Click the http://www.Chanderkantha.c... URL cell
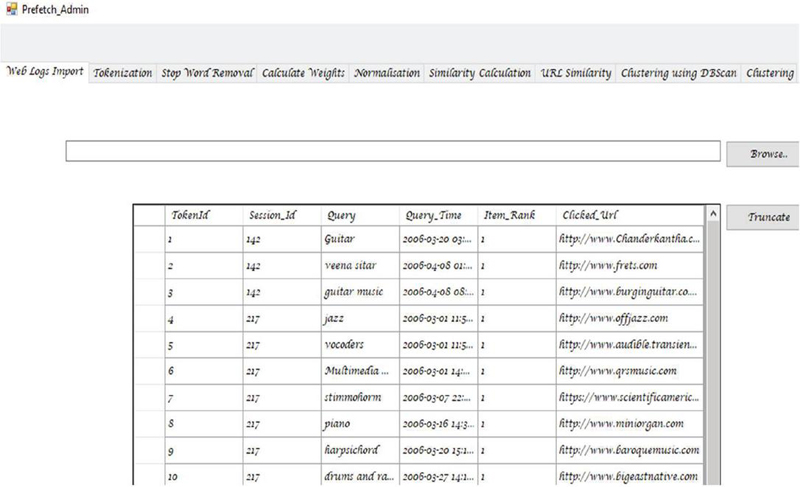The width and height of the screenshot is (800, 487). click(630, 239)
